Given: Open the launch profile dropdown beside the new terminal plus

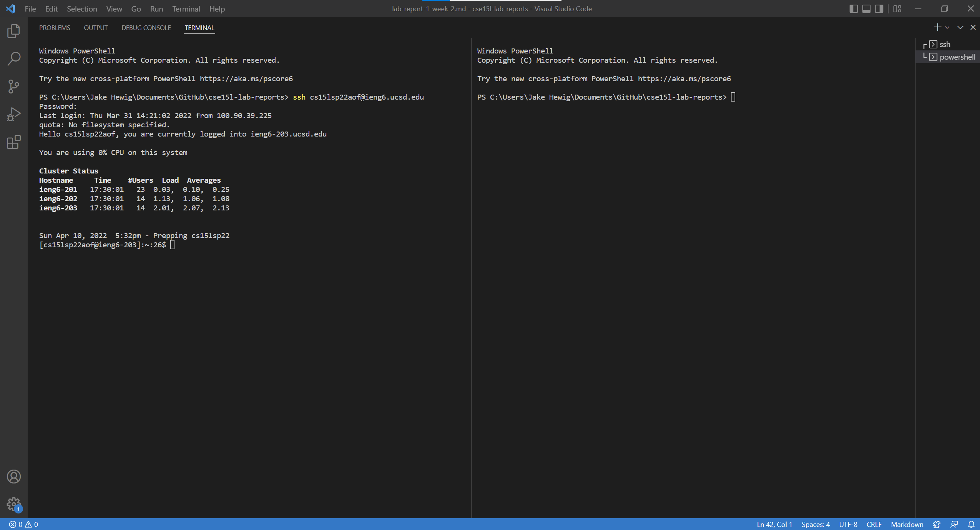Looking at the screenshot, I should (x=947, y=27).
